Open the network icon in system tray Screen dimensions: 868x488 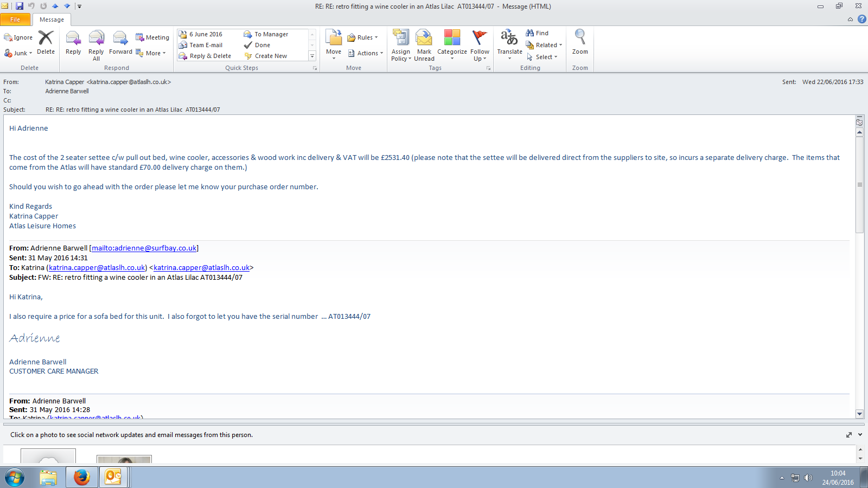(795, 478)
